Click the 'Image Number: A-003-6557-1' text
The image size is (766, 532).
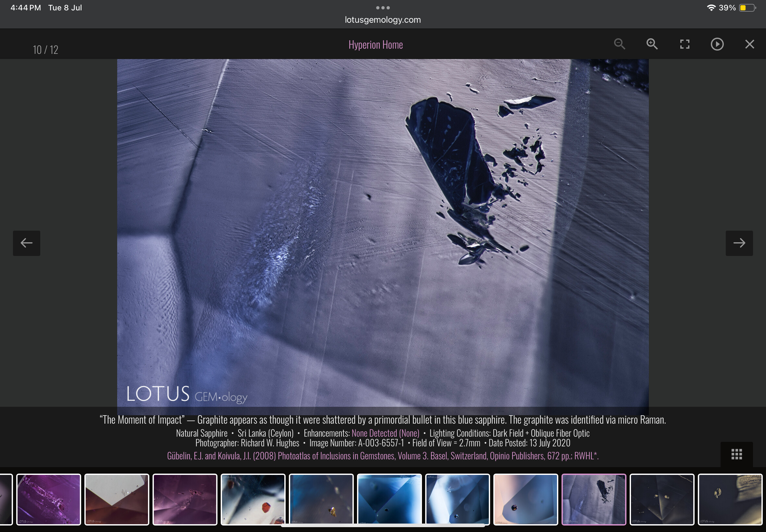[356, 443]
